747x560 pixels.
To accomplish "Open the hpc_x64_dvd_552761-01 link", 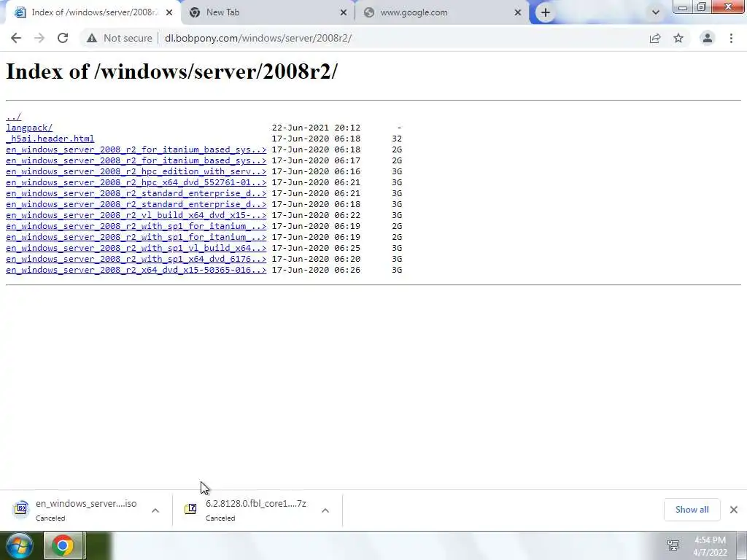I will (x=136, y=182).
